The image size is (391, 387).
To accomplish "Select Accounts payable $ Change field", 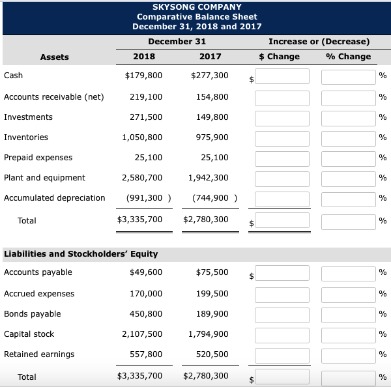I will click(x=282, y=273).
